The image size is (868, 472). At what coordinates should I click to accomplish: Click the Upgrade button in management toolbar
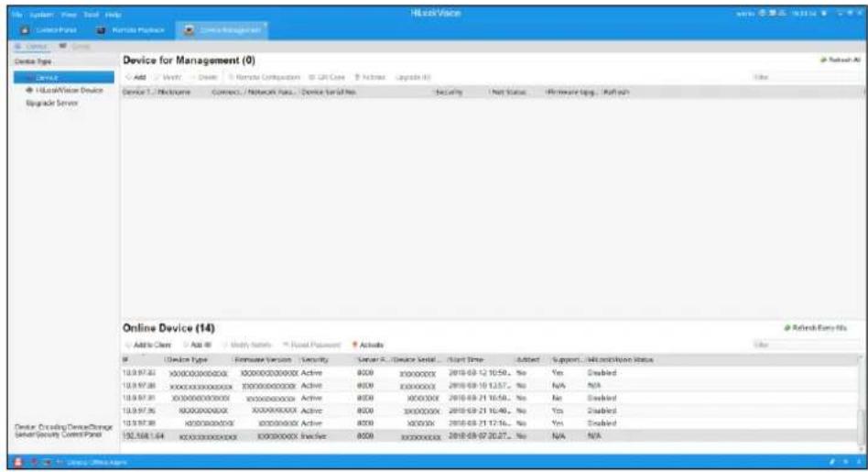[413, 77]
